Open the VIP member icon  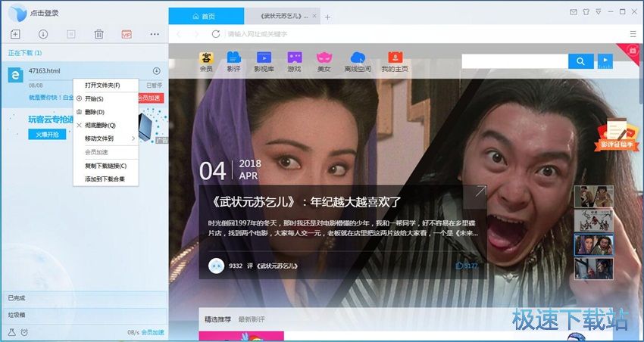127,35
